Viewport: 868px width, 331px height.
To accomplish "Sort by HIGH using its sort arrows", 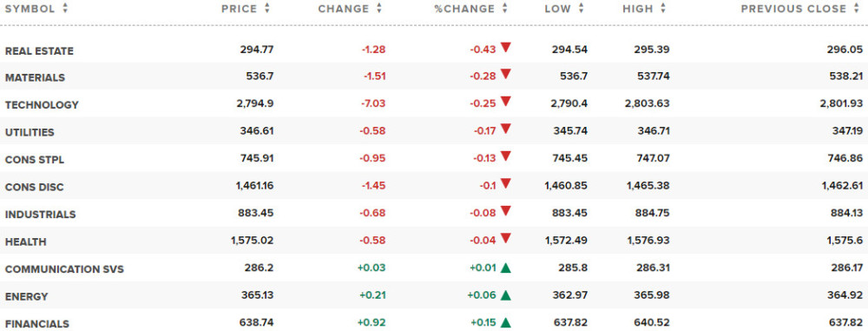I will click(x=663, y=9).
